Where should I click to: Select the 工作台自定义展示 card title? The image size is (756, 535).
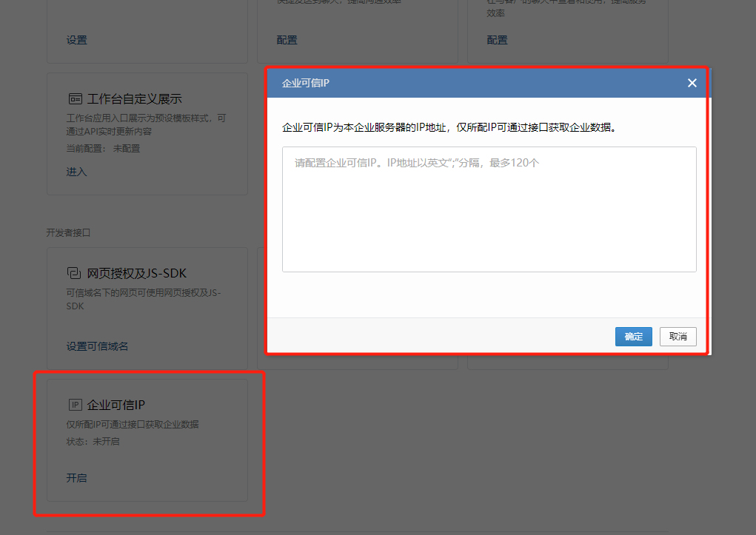point(134,99)
